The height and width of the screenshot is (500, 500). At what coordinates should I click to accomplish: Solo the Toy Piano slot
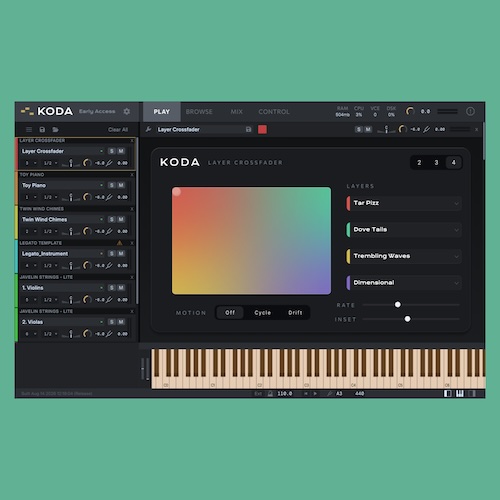(112, 185)
